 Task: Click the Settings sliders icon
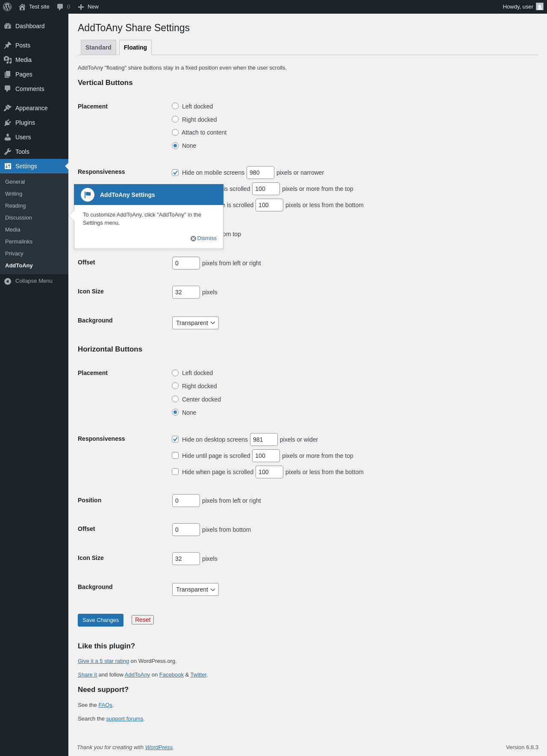(x=8, y=166)
